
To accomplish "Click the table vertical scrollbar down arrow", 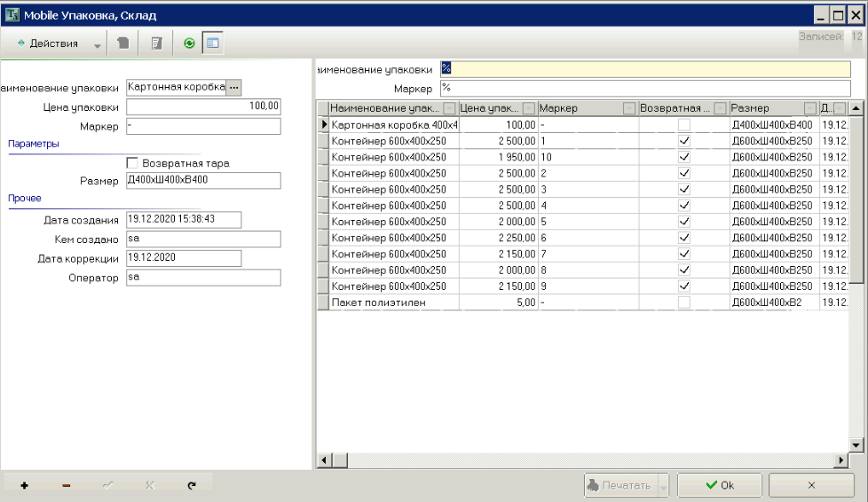I will pyautogui.click(x=856, y=444).
